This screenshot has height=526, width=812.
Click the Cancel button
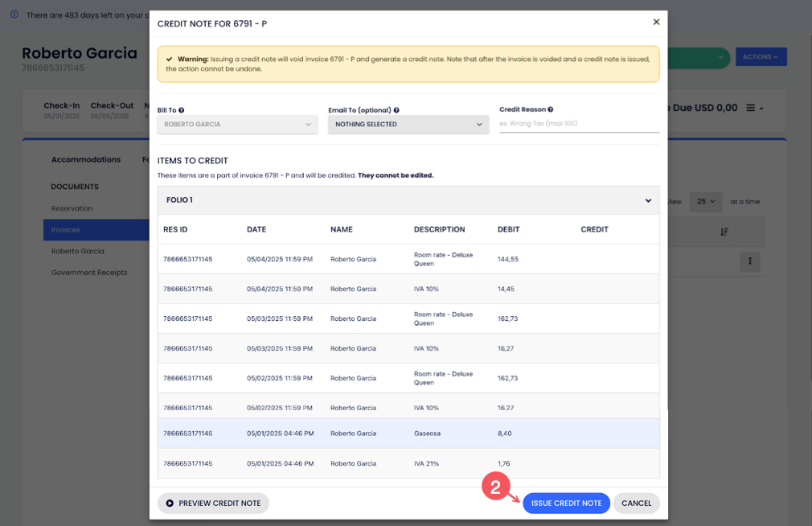point(637,503)
